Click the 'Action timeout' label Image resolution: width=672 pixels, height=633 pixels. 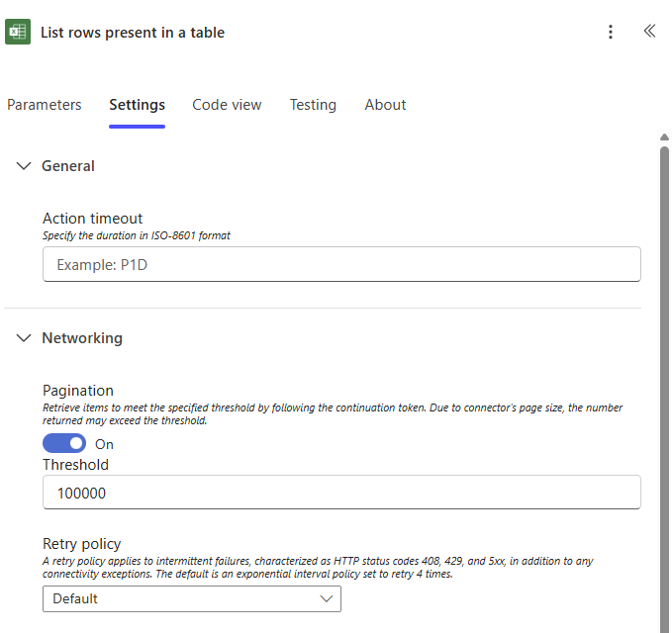(93, 219)
